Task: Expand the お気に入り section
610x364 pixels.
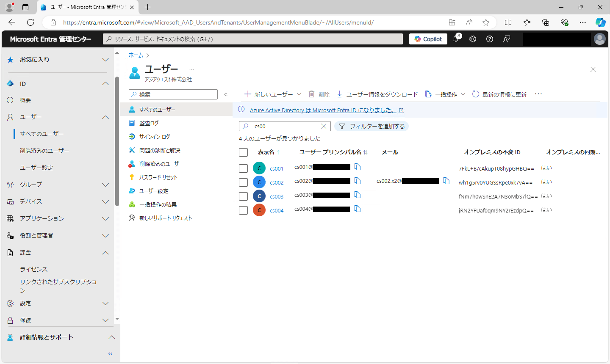Action: click(105, 60)
